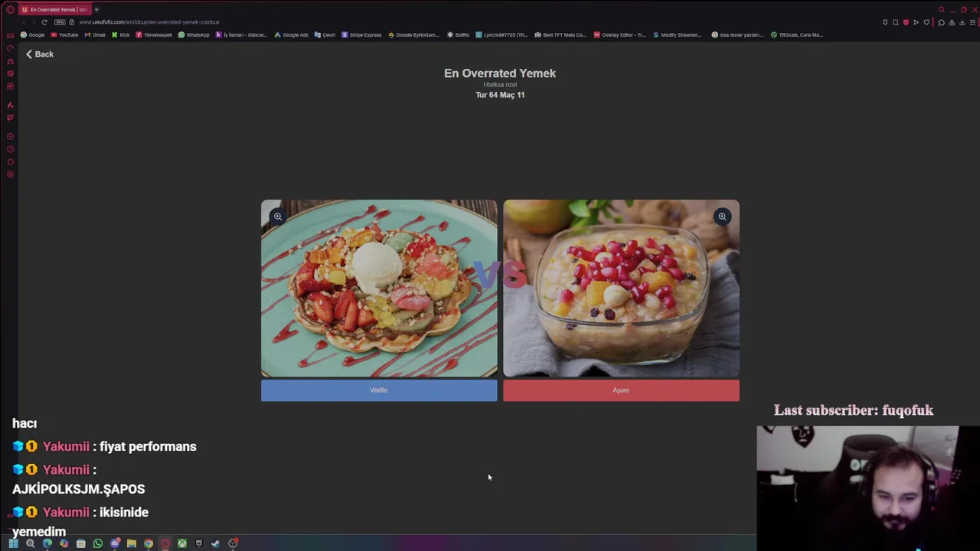Open the Kick bookmark
980x551 pixels.
point(121,34)
